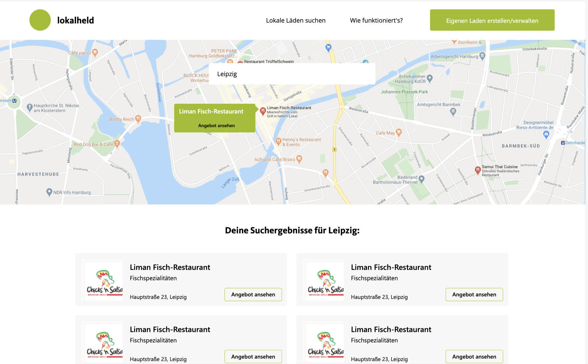Click Eigenen Laden erstellen/verwalten button
The image size is (588, 364).
[x=492, y=20]
